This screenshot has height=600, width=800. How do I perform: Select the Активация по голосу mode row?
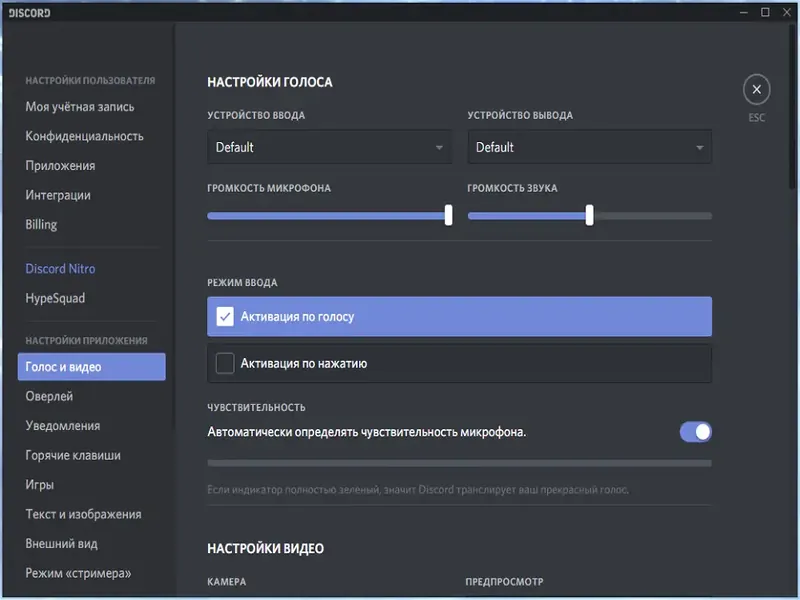[459, 316]
